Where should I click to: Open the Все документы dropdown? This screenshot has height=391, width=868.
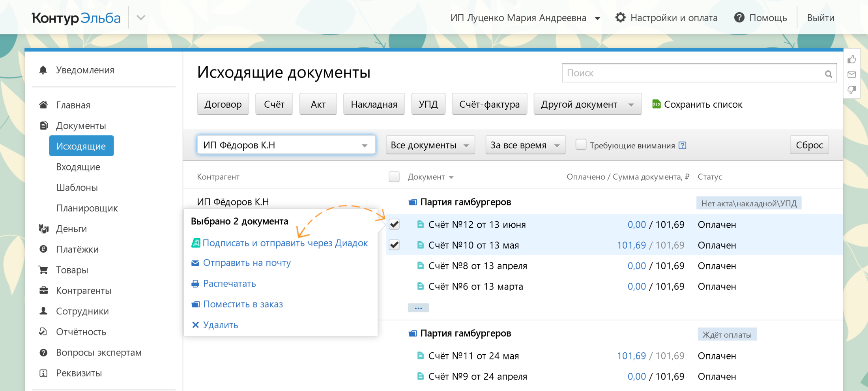430,145
